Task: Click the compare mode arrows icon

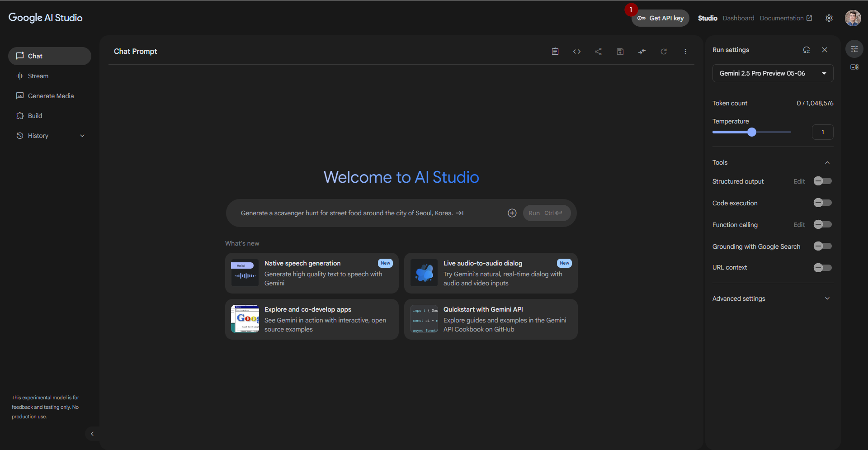Action: (x=642, y=52)
